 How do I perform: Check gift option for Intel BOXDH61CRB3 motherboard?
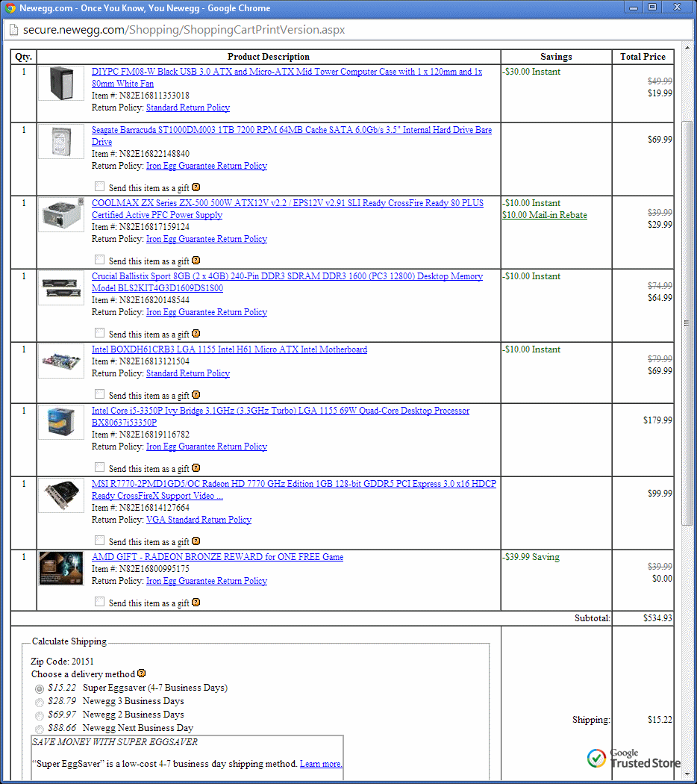click(99, 394)
